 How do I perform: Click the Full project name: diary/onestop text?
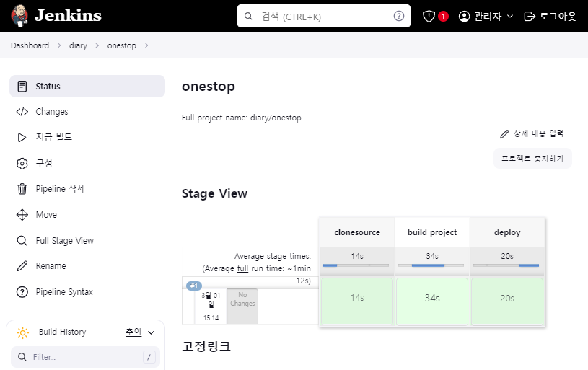coord(242,118)
